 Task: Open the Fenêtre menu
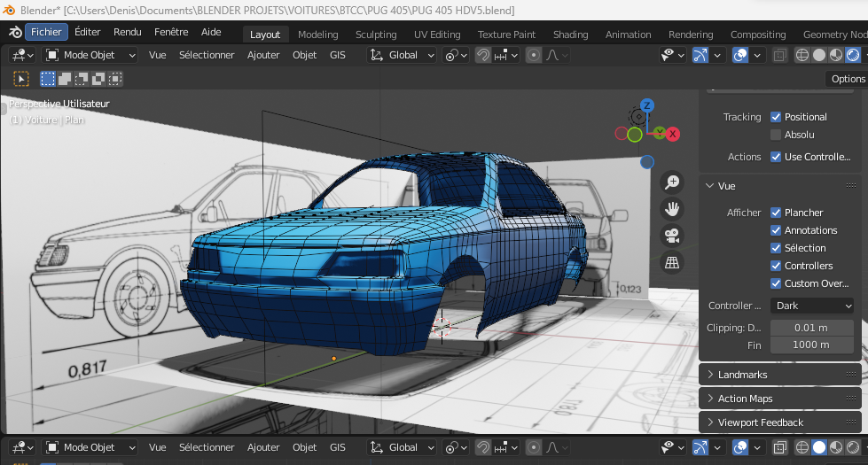(x=171, y=32)
